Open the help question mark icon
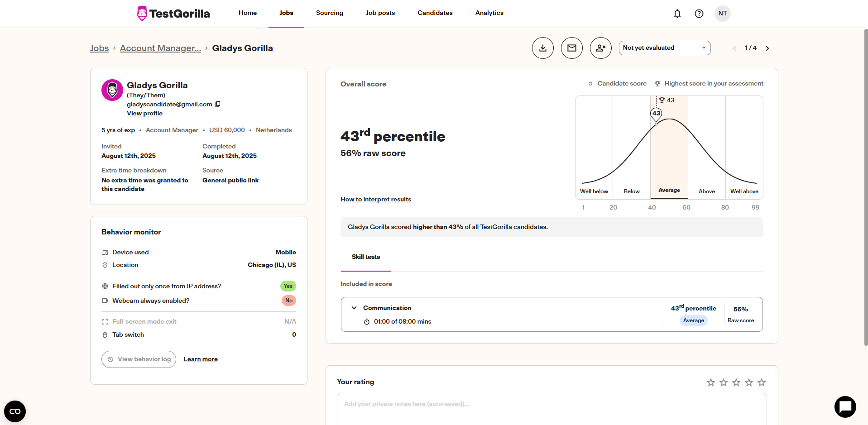Screen dimensions: 868x425 click(699, 14)
